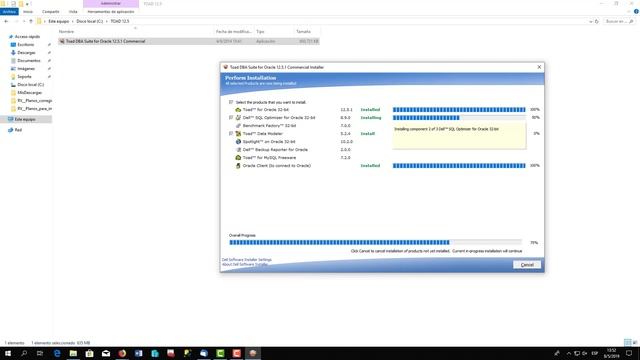Viewport: 640px width, 360px height.
Task: Open Dell Software Installer Settings link
Action: pos(247,260)
